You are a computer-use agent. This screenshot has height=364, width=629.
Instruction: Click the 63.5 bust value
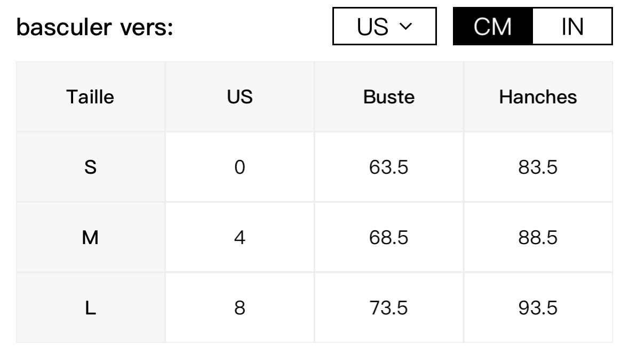[388, 167]
